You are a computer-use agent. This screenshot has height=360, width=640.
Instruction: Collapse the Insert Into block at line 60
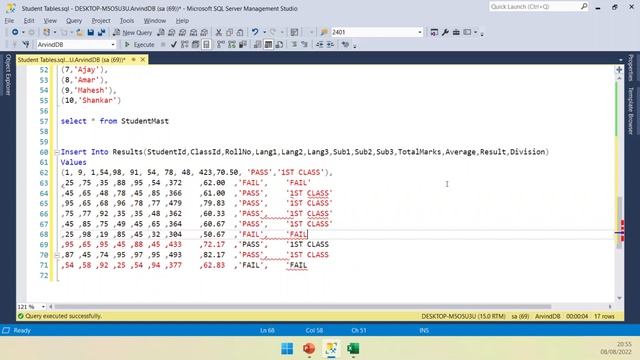(x=57, y=152)
